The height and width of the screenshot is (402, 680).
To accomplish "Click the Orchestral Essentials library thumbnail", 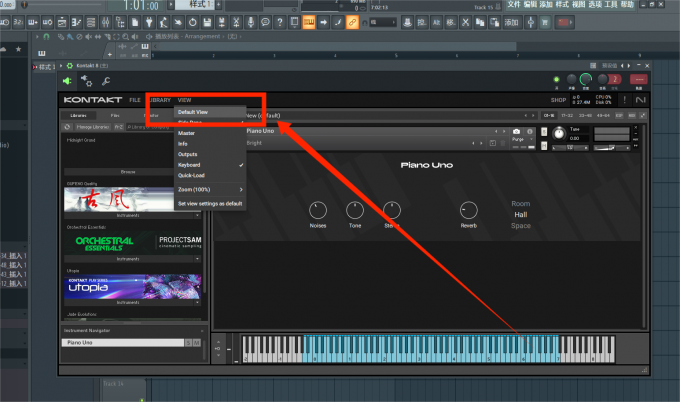I will tap(133, 243).
